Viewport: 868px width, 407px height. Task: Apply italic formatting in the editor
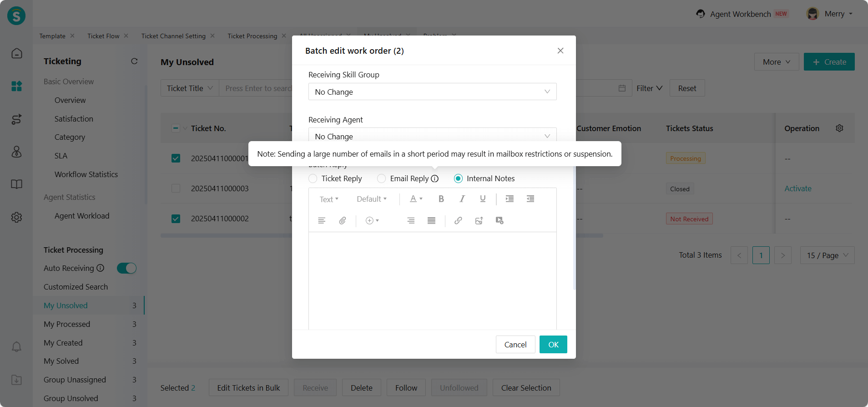coord(462,199)
